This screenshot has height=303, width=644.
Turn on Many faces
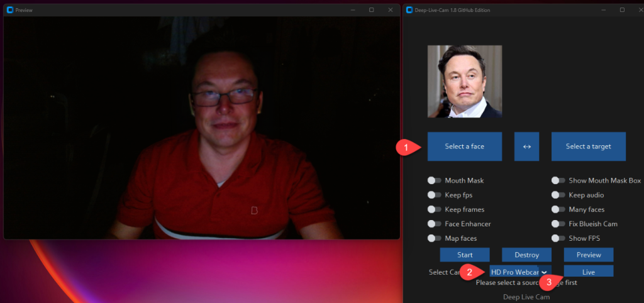558,209
